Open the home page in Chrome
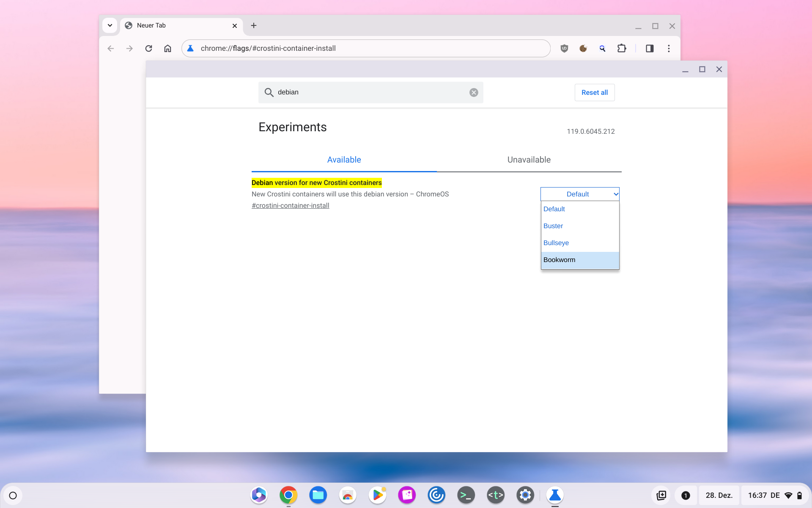The image size is (812, 508). 167,48
